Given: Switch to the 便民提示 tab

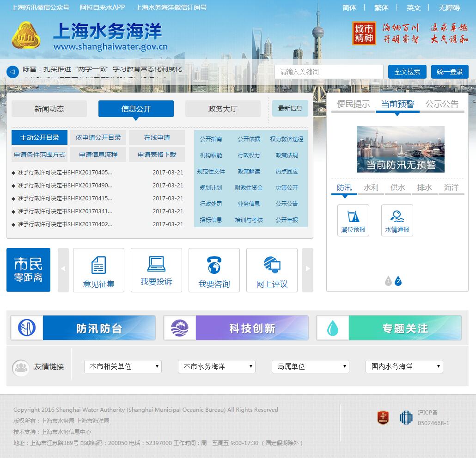Looking at the screenshot, I should (x=353, y=104).
